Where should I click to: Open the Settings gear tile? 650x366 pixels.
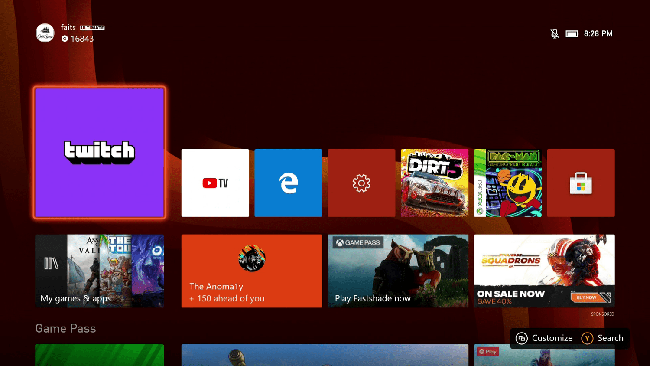(361, 183)
